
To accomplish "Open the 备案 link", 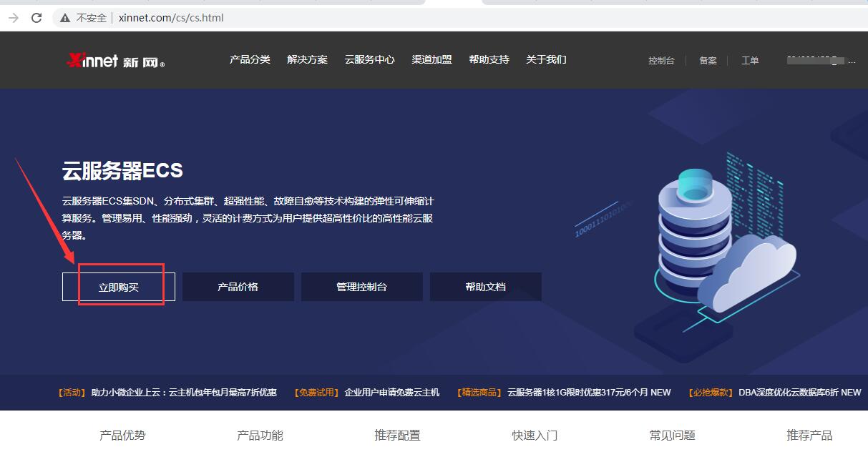I will pyautogui.click(x=708, y=61).
